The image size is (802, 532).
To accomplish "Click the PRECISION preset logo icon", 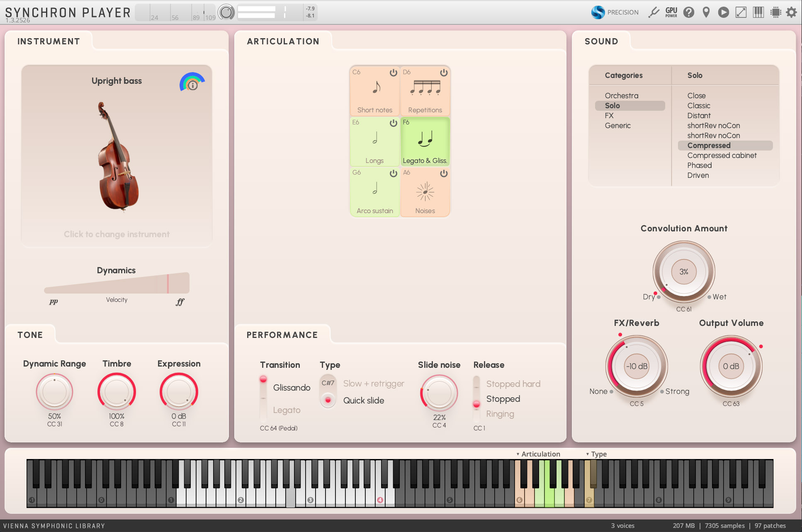I will point(598,12).
